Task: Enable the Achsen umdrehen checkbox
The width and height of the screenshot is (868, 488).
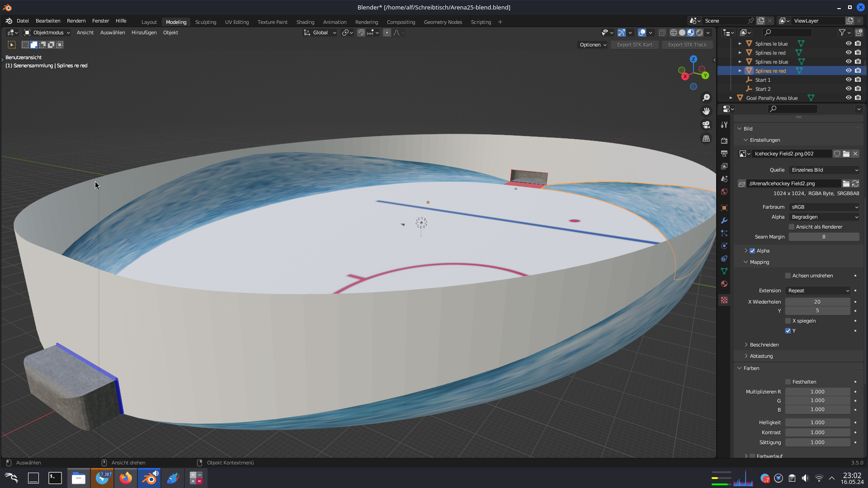Action: 788,276
